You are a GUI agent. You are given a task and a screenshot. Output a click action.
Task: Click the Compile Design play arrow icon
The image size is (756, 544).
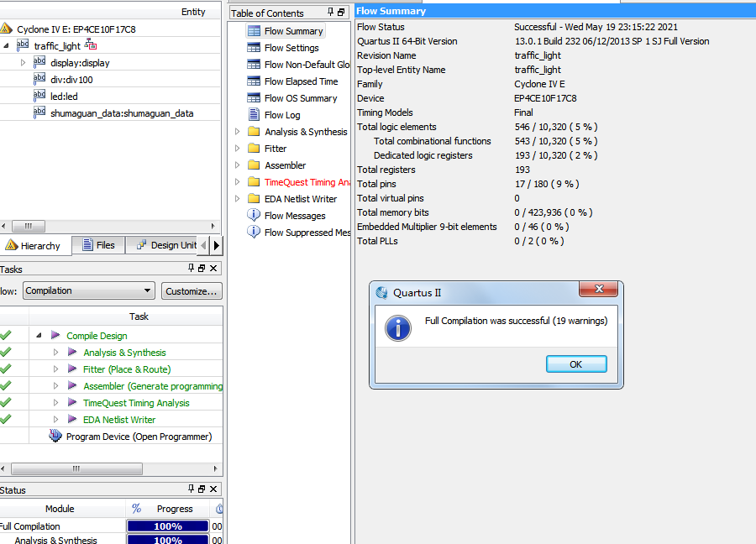pos(56,335)
